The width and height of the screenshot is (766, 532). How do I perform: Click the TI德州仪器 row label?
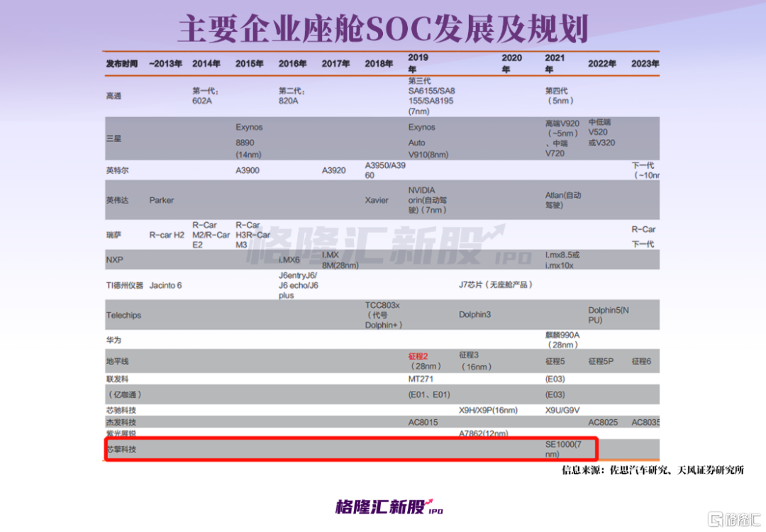[125, 285]
